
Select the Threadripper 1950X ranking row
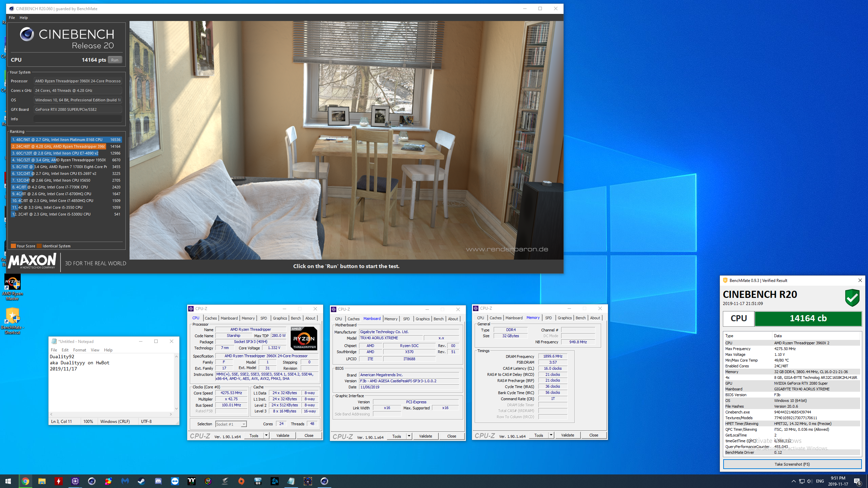point(66,160)
